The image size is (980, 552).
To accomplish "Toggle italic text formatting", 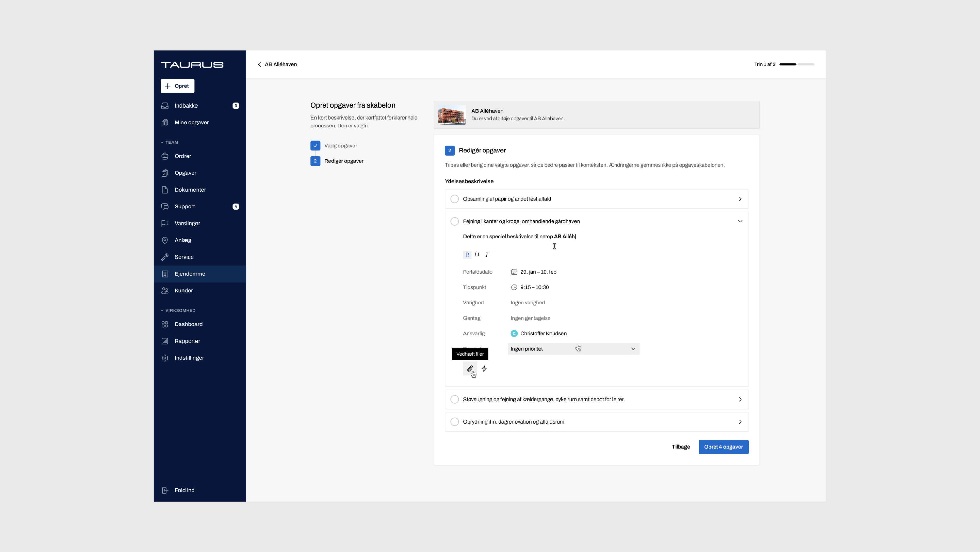I will click(487, 255).
